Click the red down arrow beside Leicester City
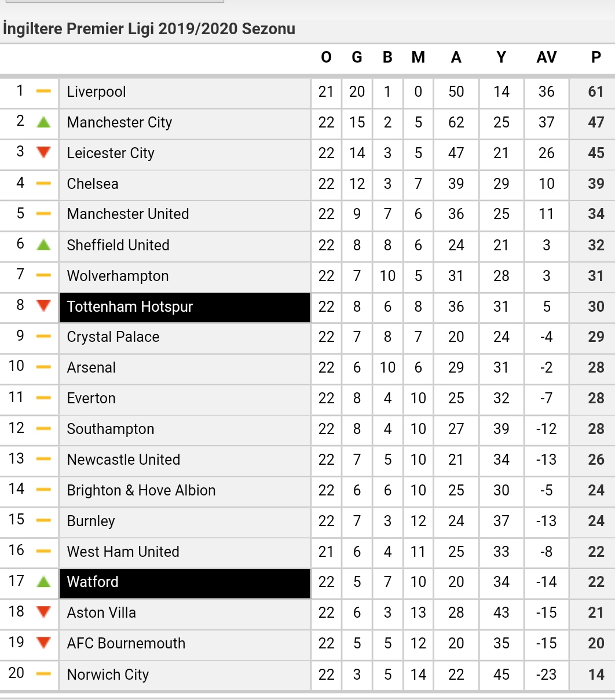The width and height of the screenshot is (615, 700). coord(43,152)
